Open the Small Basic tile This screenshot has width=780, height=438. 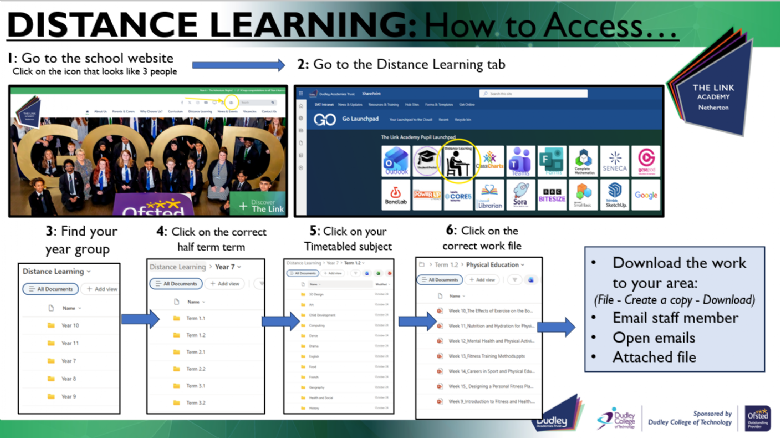tap(584, 195)
